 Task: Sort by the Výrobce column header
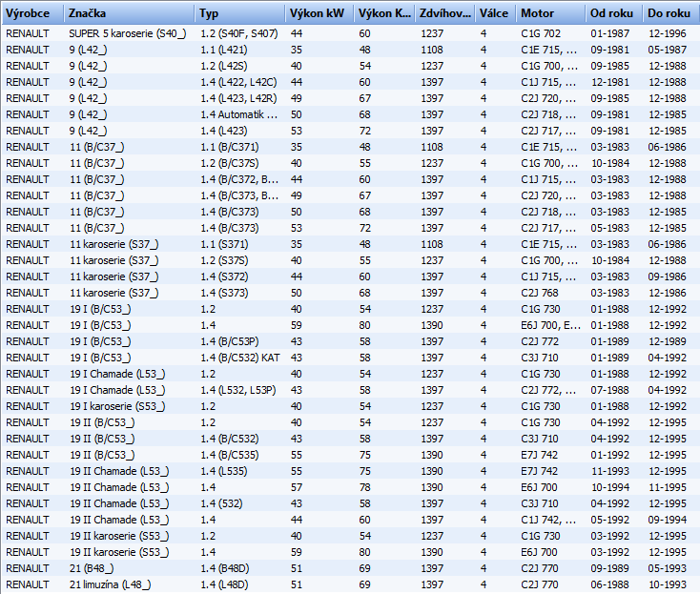[32, 13]
